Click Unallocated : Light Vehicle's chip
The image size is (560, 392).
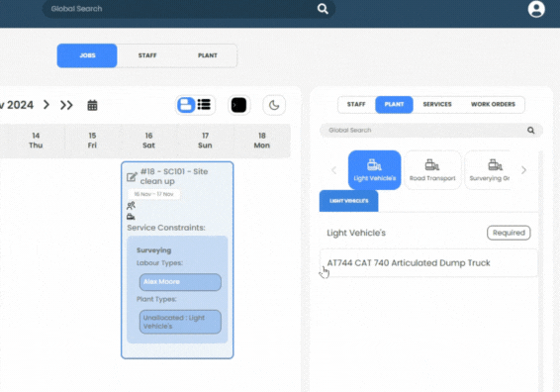coord(180,322)
